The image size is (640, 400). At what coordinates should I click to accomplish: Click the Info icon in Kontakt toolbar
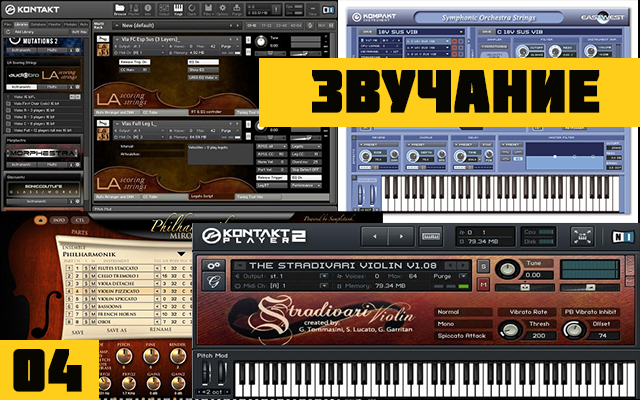click(x=147, y=9)
